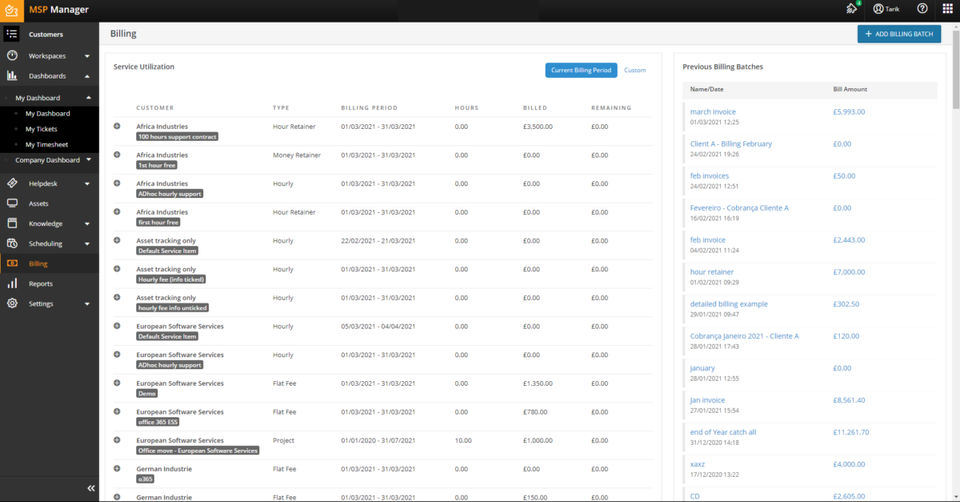Click the Settings gear icon
Screen dimensions: 960x502
pyautogui.click(x=12, y=303)
